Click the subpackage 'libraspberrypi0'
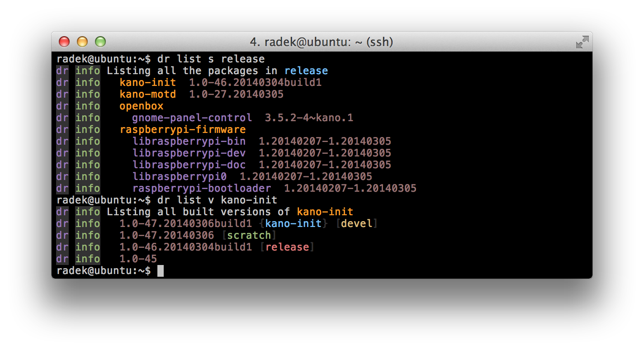 coord(180,176)
